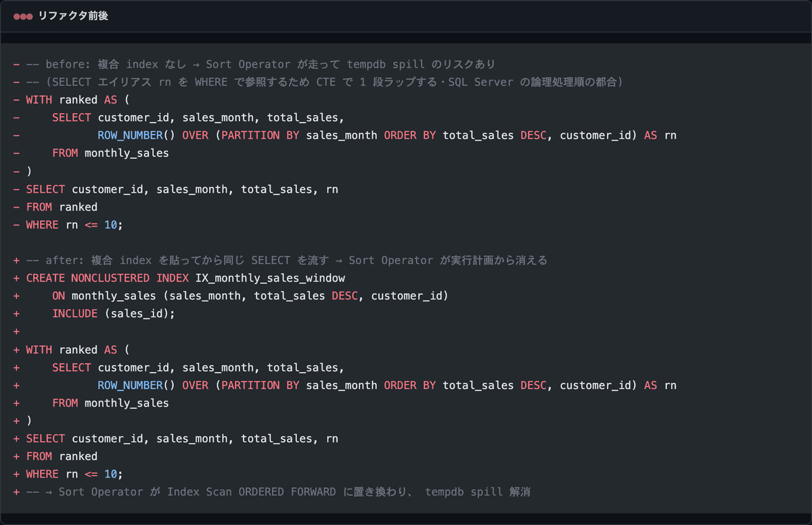Screen dimensions: 812x525
Task: Click ROW_NUMBER in the added block
Action: [x=130, y=385]
